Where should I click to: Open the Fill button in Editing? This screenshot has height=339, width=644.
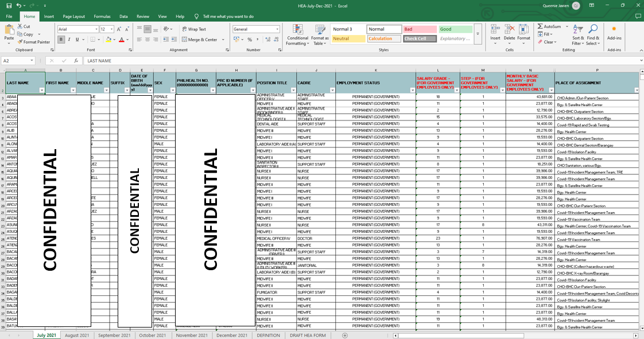click(x=545, y=34)
